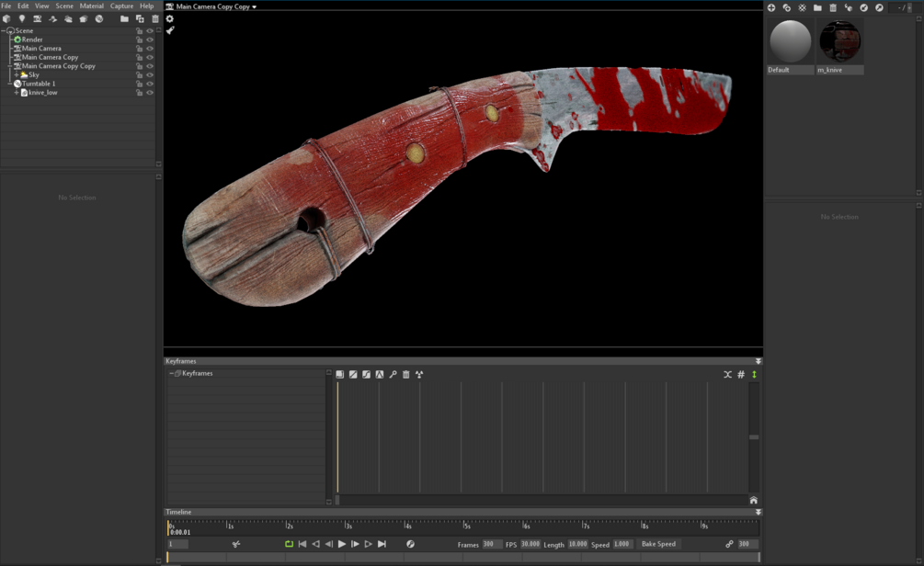This screenshot has width=924, height=566.
Task: Select spline keyframe curve icon
Action: 366,375
